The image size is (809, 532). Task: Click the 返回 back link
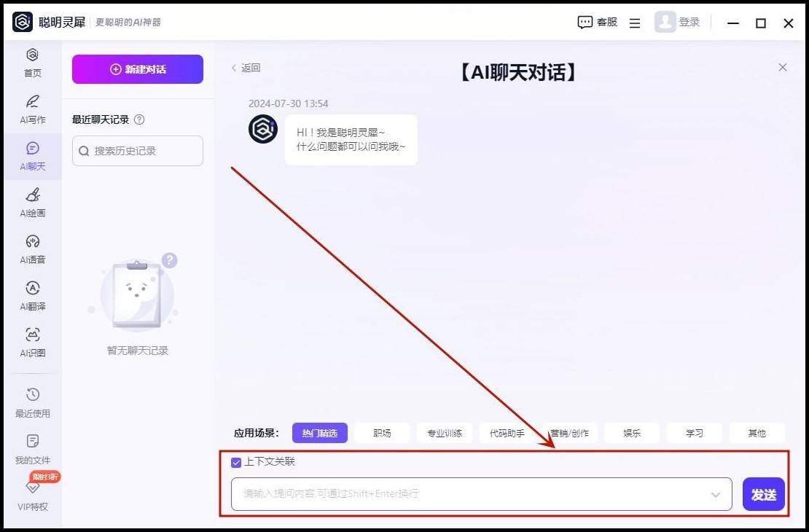coord(246,68)
